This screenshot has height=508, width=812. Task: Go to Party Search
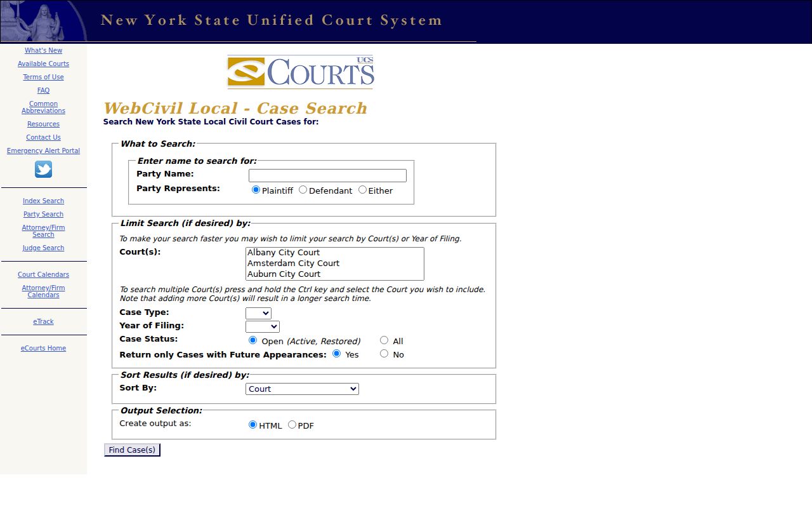(43, 215)
